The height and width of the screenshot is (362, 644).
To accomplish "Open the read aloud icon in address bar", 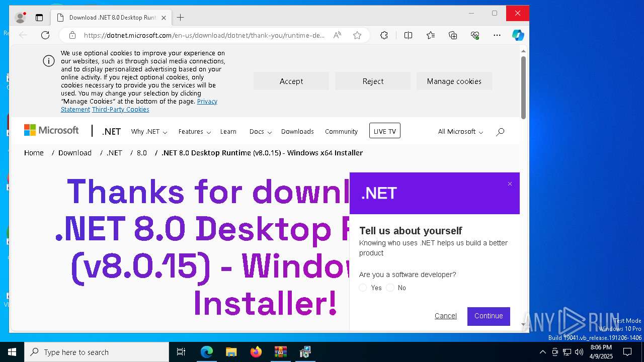I will pos(337,35).
